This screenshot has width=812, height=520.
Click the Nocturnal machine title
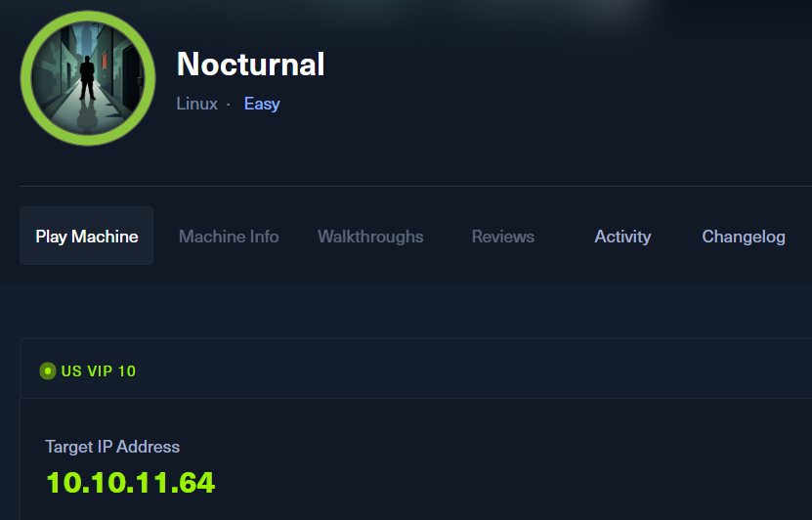coord(250,65)
